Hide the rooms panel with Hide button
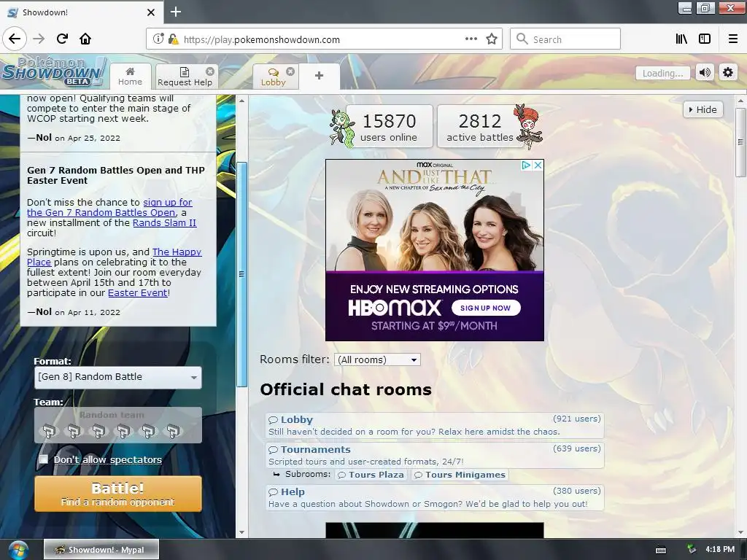Screen dimensions: 747x560 (x=703, y=109)
